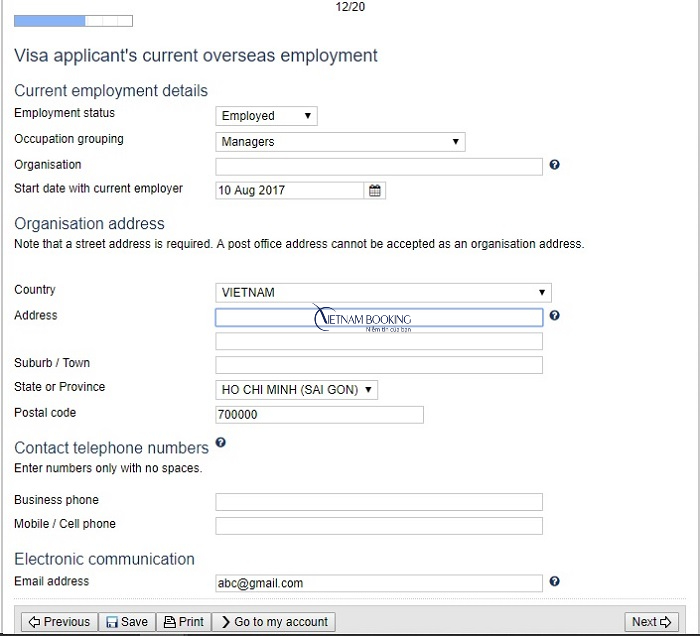Open State or Province dropdown
This screenshot has height=636, width=700.
[297, 390]
